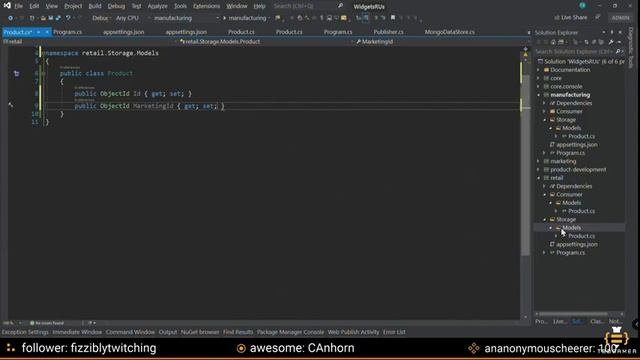The height and width of the screenshot is (360, 640).
Task: Open the signed-in account avatar
Action: pyautogui.click(x=582, y=6)
